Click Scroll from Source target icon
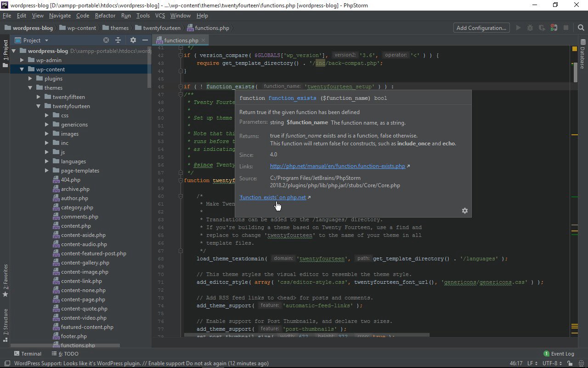The image size is (588, 368). tap(106, 40)
